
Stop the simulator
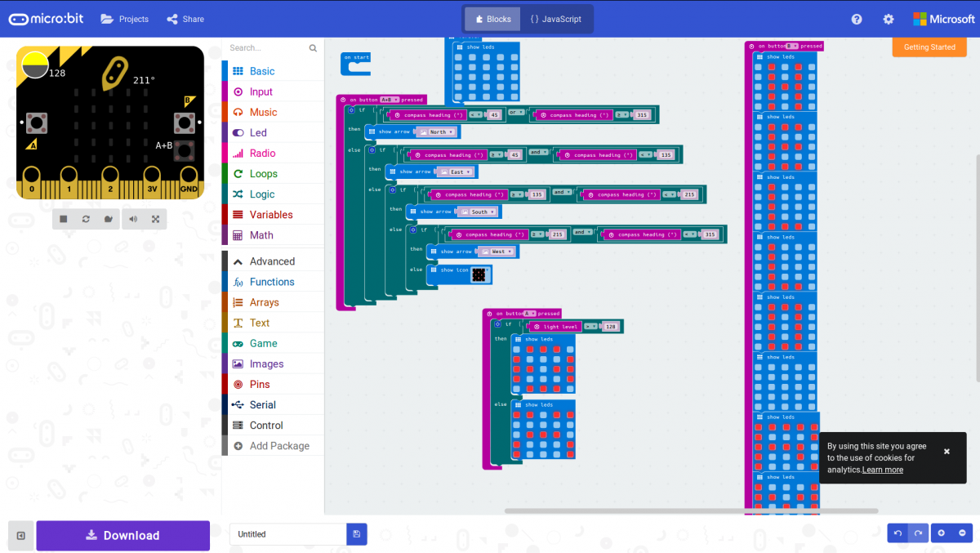pyautogui.click(x=65, y=219)
